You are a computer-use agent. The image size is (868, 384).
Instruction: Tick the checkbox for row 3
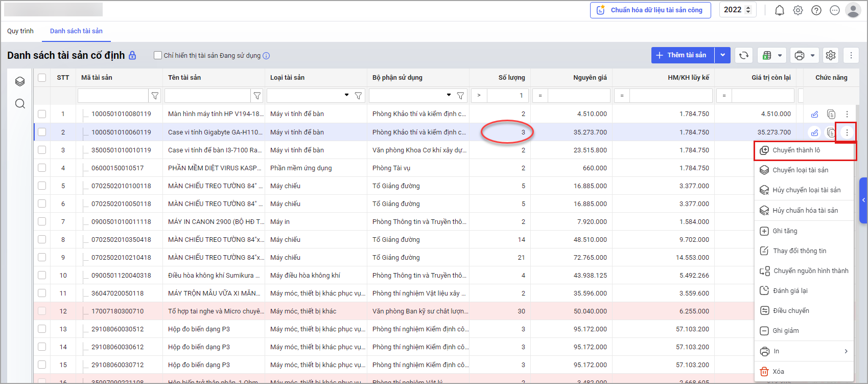pyautogui.click(x=42, y=150)
